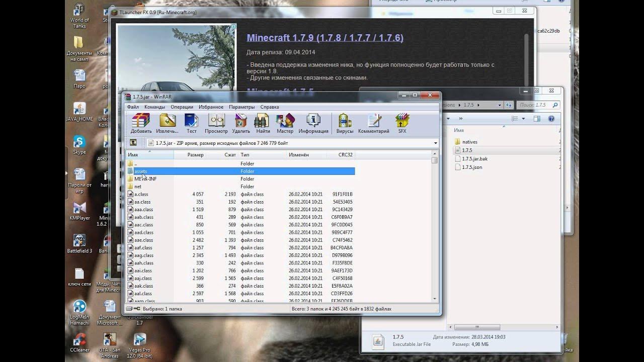The height and width of the screenshot is (362, 644).
Task: Select the net folder row
Action: coord(240,187)
